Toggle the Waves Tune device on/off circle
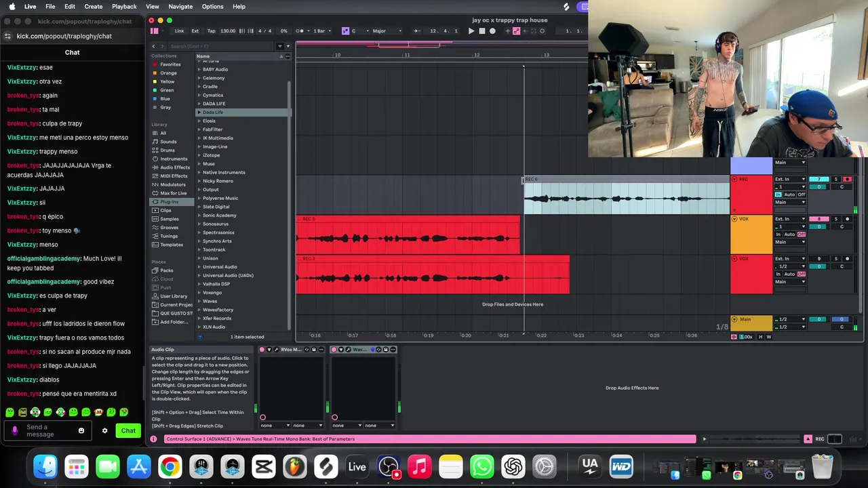 [334, 350]
